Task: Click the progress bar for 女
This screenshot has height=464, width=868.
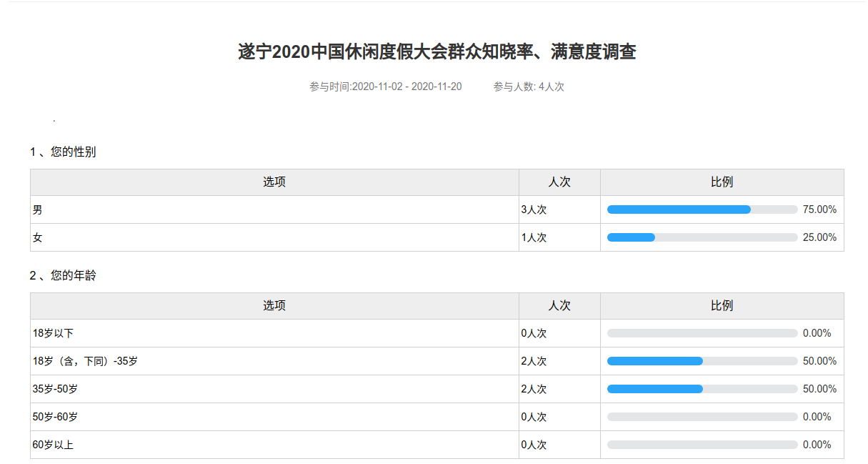Action: click(702, 237)
